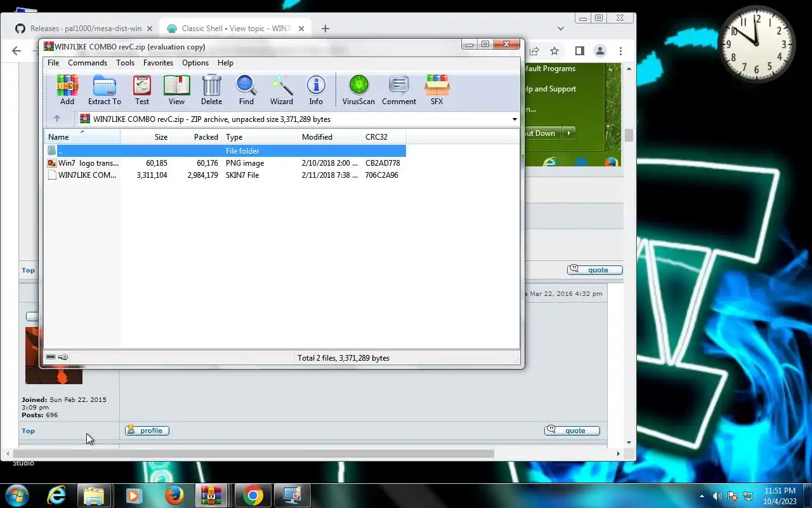Open the archive Comment tool

click(x=399, y=90)
